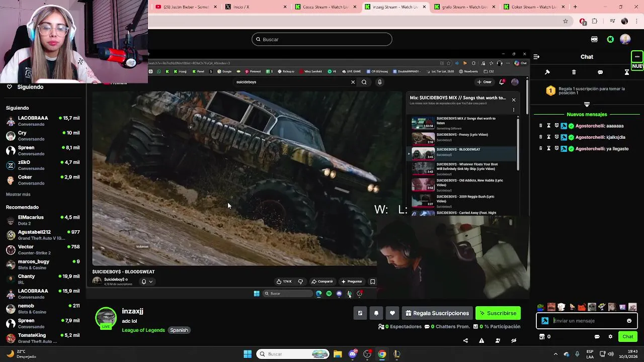Image resolution: width=644 pixels, height=362 pixels.
Task: Toggle the microphone in Windows system tray
Action: [577, 354]
